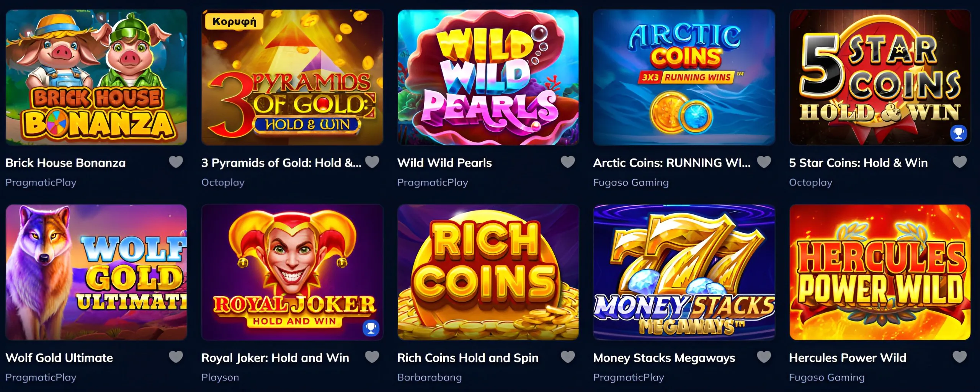Screen dimensions: 980x392
Task: Click trophy badge on 5 Star Coins
Action: coord(959,133)
